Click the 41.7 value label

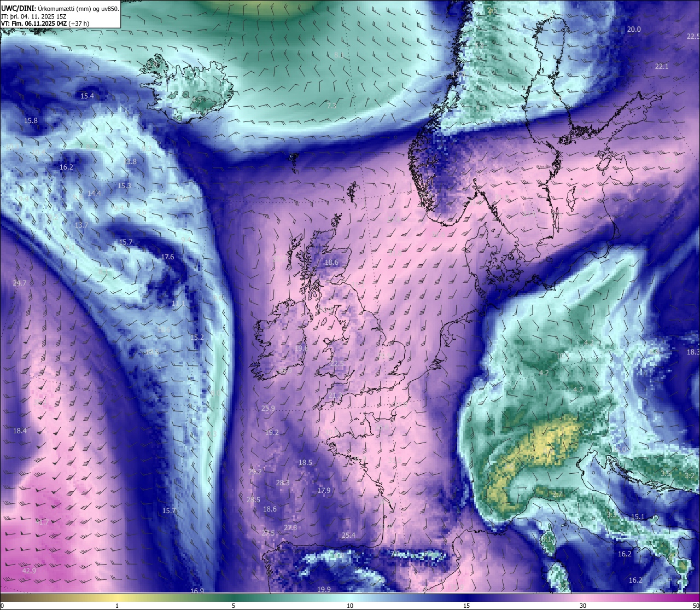(42, 522)
